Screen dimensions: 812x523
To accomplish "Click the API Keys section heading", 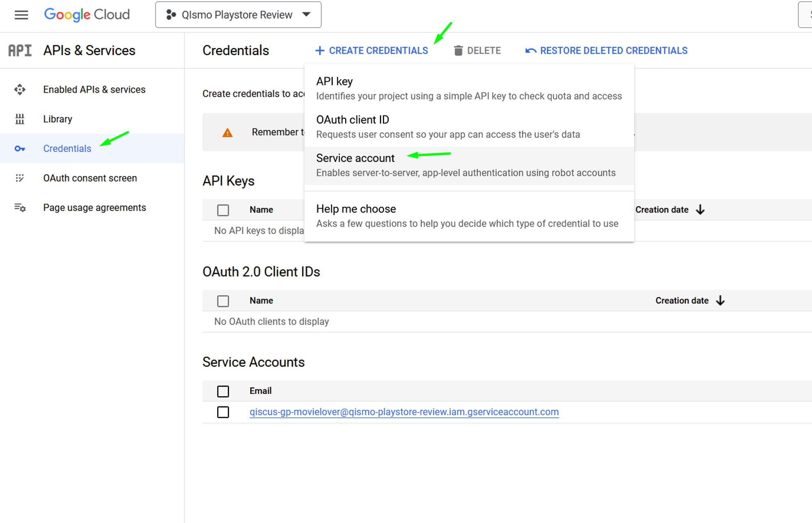I will pyautogui.click(x=229, y=181).
